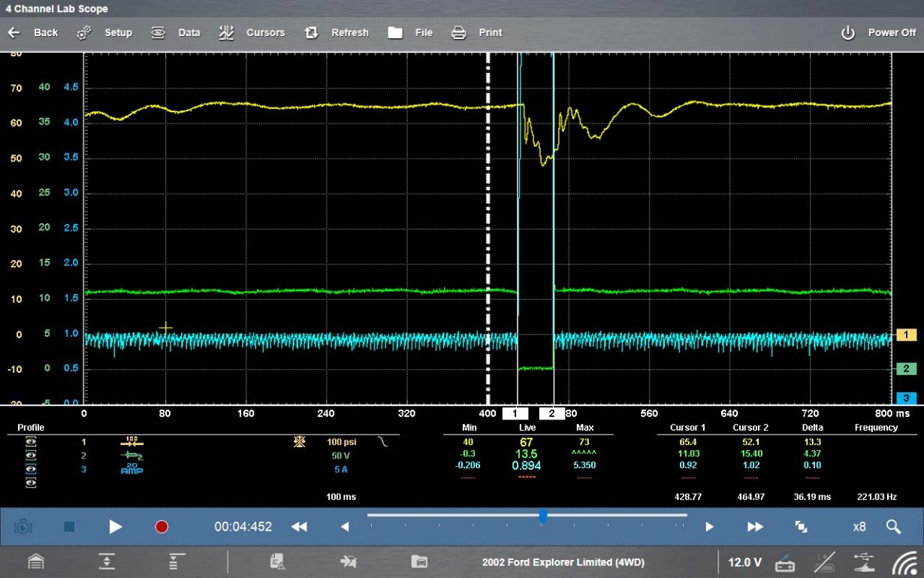Open the Setup menu

click(x=105, y=32)
